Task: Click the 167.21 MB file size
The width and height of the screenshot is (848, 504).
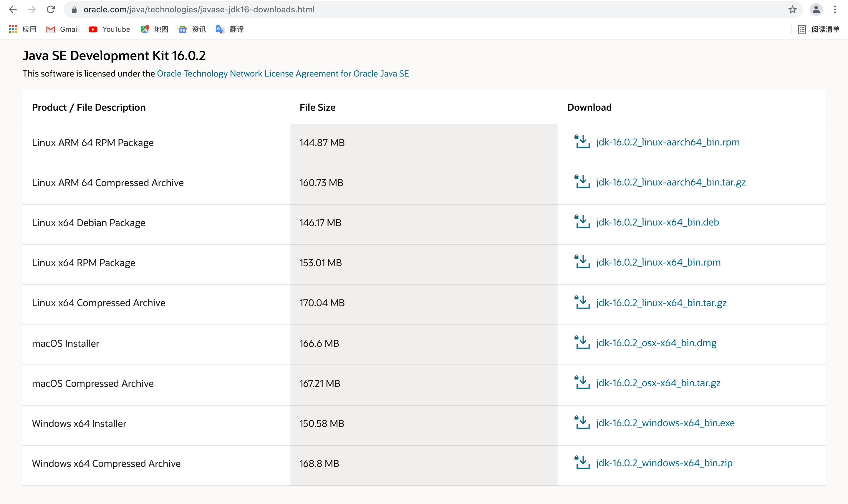Action: click(320, 383)
